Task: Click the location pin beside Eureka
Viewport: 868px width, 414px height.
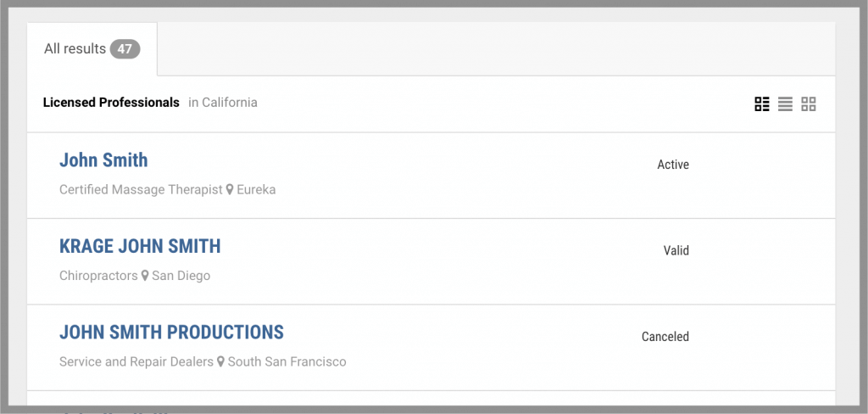Action: tap(230, 190)
